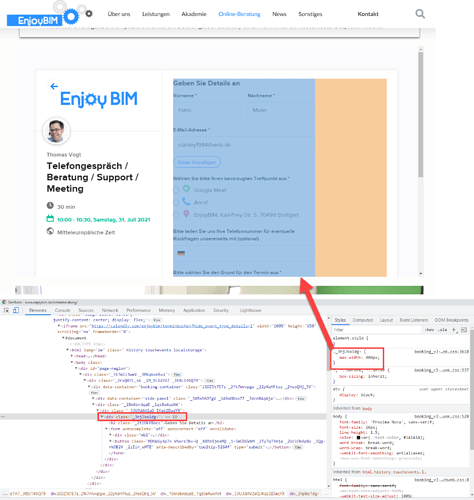Toggle the computed styles sidebar icon
The image size is (474, 500).
pyautogui.click(x=464, y=330)
